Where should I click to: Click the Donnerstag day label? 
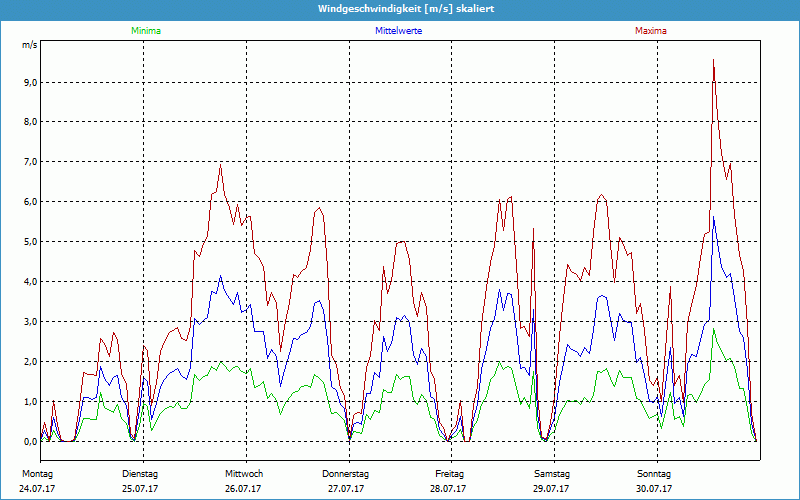pos(345,474)
